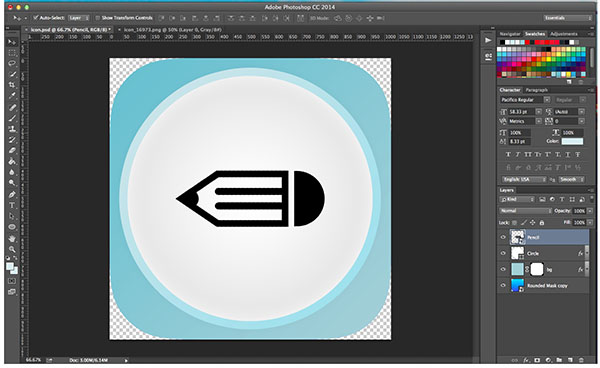Select the Lasso tool
This screenshot has height=368, width=600.
click(12, 64)
